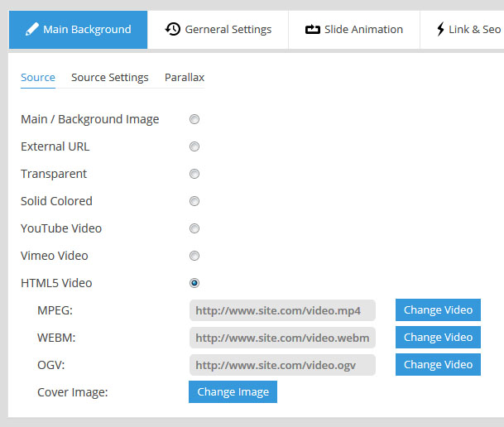Click the WEBM video URL field
The width and height of the screenshot is (504, 427).
[x=281, y=338]
